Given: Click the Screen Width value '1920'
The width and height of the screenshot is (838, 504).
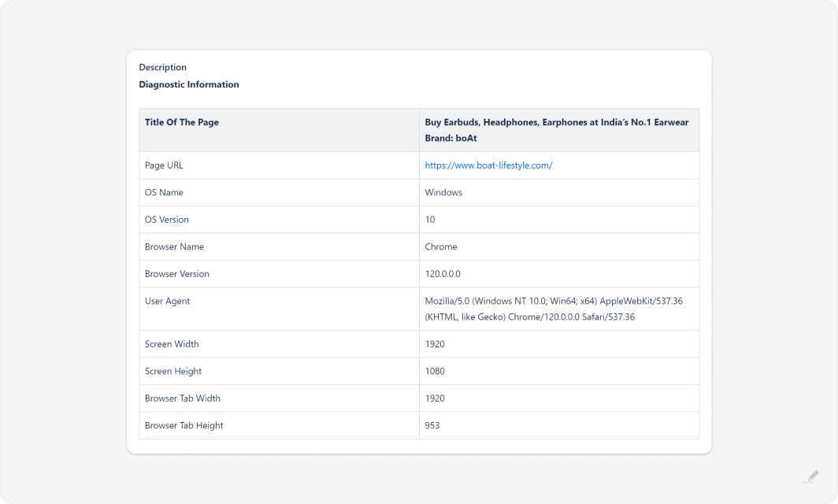Looking at the screenshot, I should (435, 344).
